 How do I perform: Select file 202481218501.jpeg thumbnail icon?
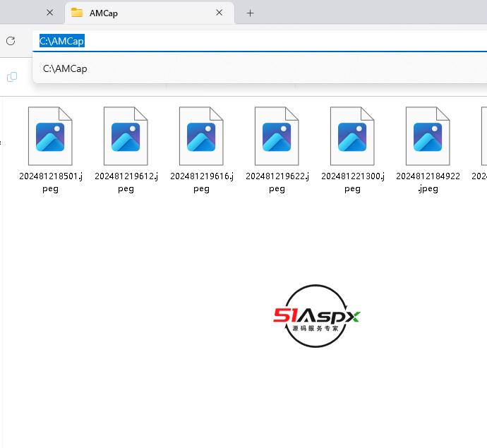[x=50, y=136]
